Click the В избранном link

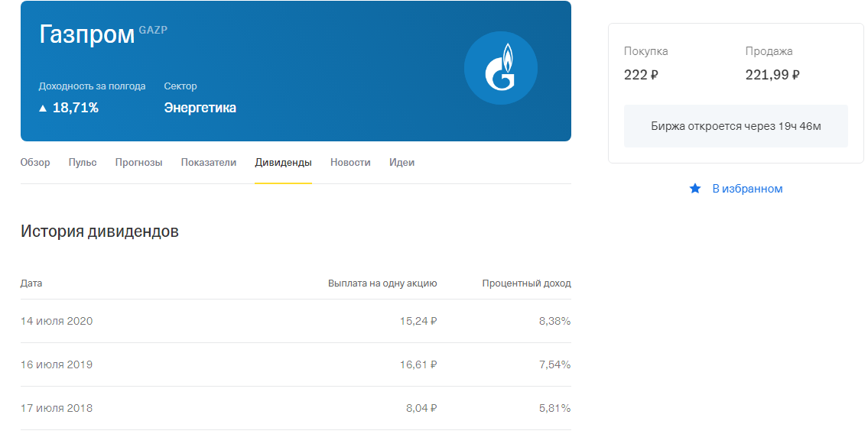coord(747,189)
